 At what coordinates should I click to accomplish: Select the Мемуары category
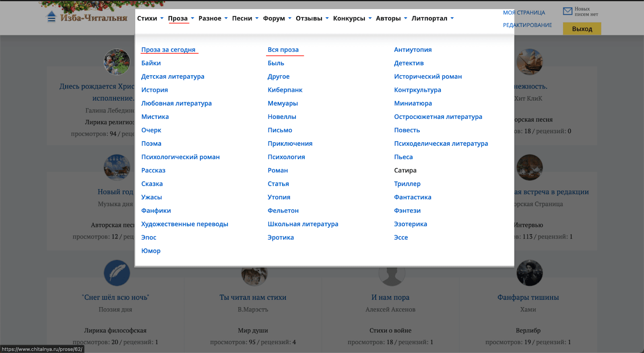pos(283,103)
